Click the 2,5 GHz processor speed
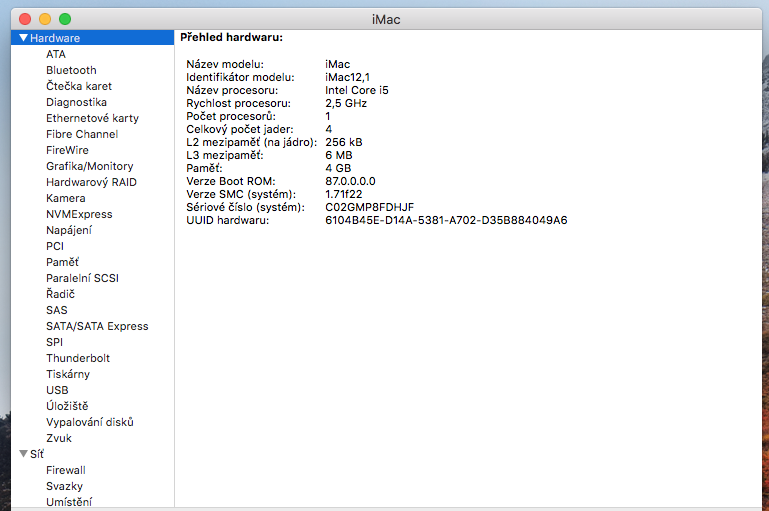 click(346, 103)
